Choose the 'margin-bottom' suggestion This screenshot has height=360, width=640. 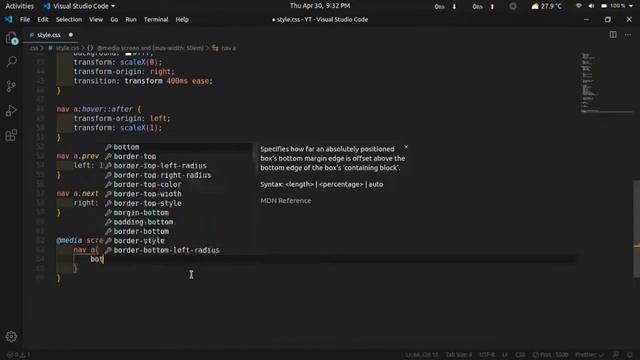point(178,213)
